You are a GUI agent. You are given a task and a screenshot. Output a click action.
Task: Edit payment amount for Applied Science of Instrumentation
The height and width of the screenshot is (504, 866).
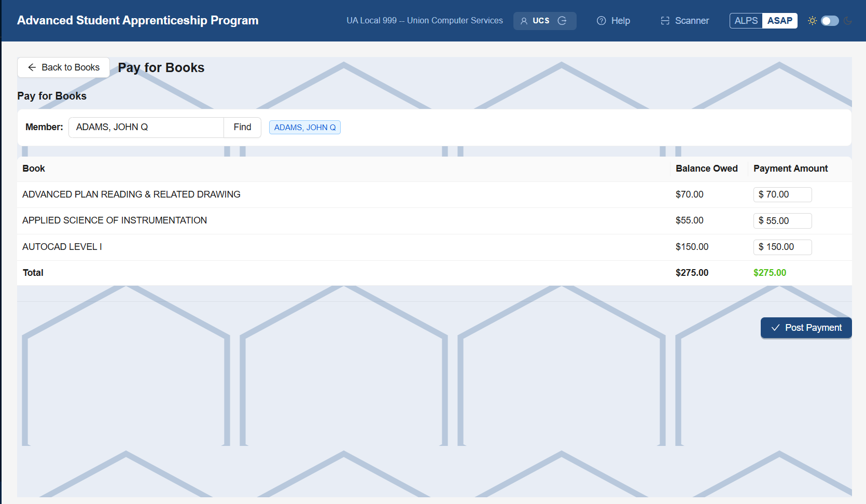(783, 221)
